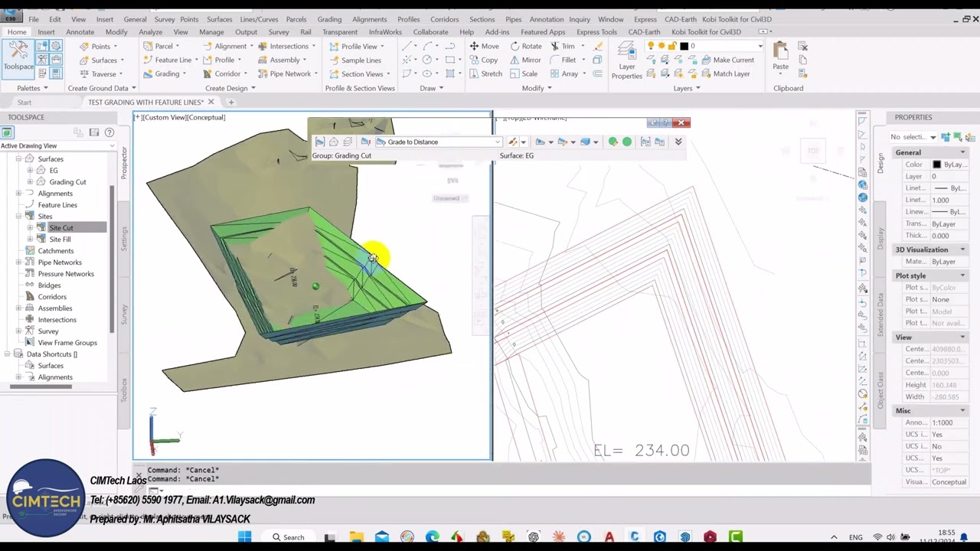Open the Grading menu in menu bar
Viewport: 980px width, 551px height.
(x=329, y=19)
